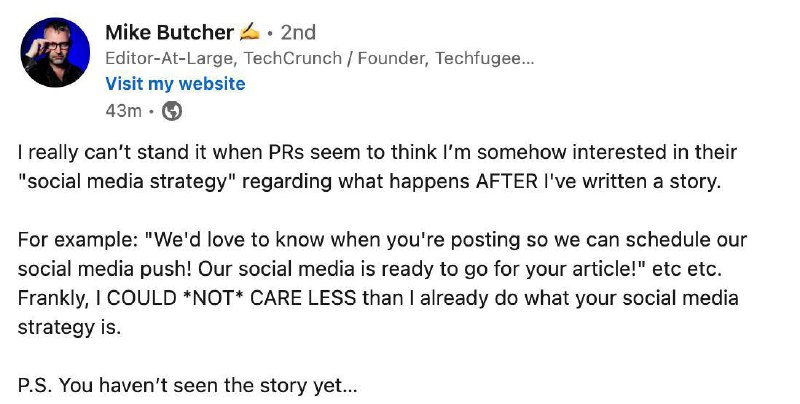Click the globe public visibility icon
800x404 pixels.
tap(172, 111)
